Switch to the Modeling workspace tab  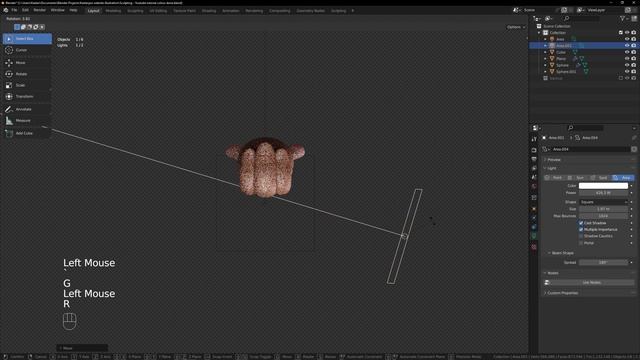point(113,11)
